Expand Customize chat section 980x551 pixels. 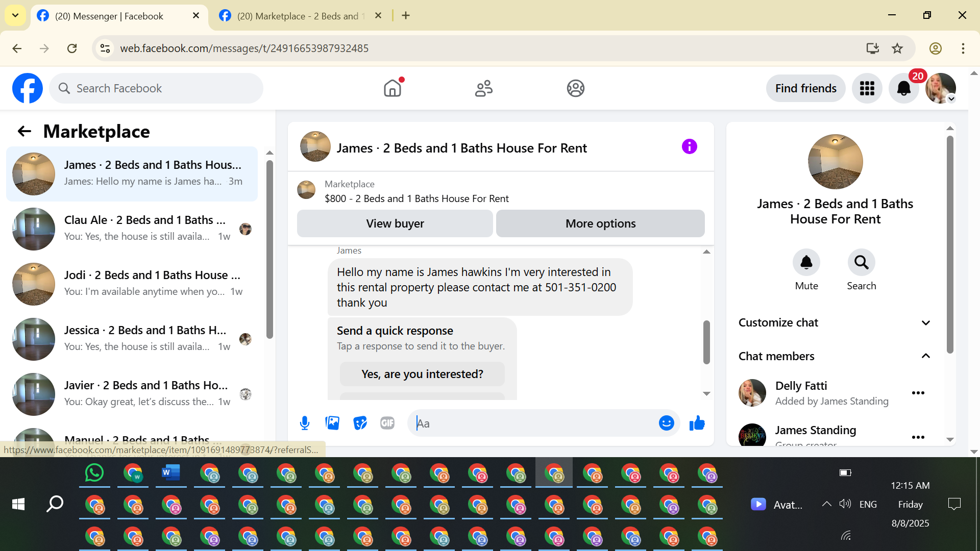(835, 323)
